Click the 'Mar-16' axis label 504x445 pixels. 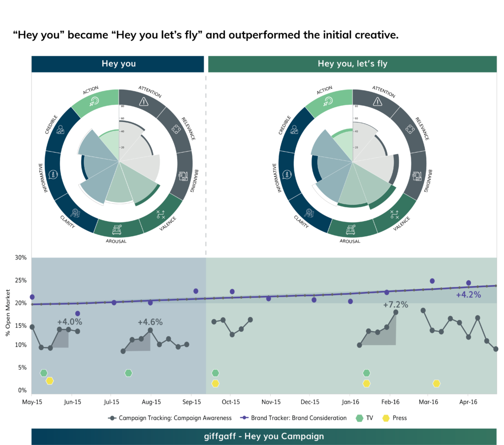pyautogui.click(x=429, y=402)
